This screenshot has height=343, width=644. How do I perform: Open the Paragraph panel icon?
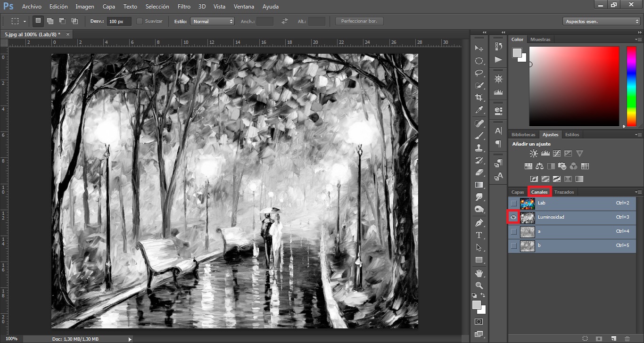pyautogui.click(x=498, y=144)
